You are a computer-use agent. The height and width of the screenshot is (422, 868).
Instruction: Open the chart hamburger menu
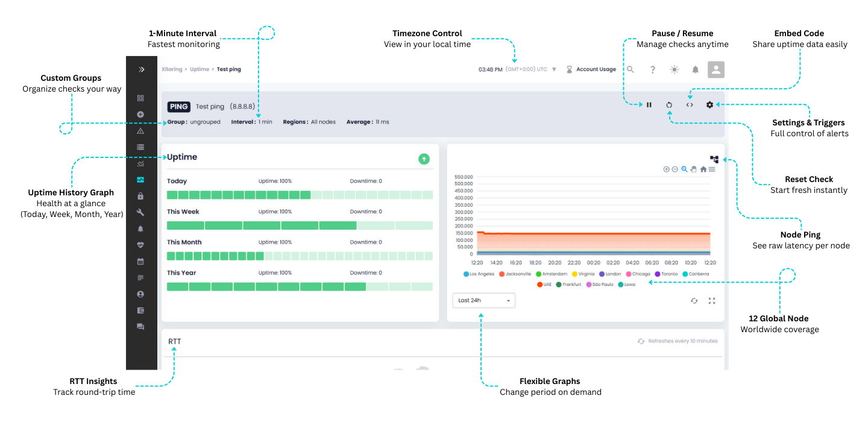(712, 169)
